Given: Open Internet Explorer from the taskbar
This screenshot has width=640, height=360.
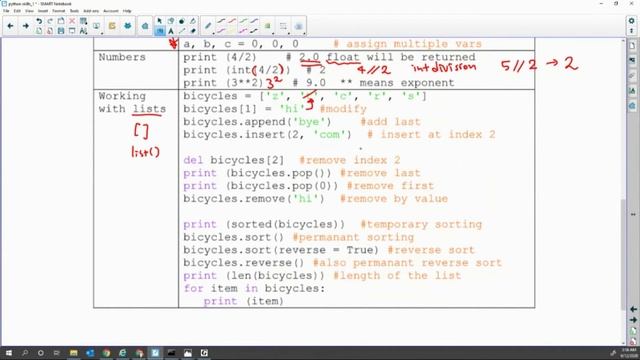Looking at the screenshot, I should point(122,353).
